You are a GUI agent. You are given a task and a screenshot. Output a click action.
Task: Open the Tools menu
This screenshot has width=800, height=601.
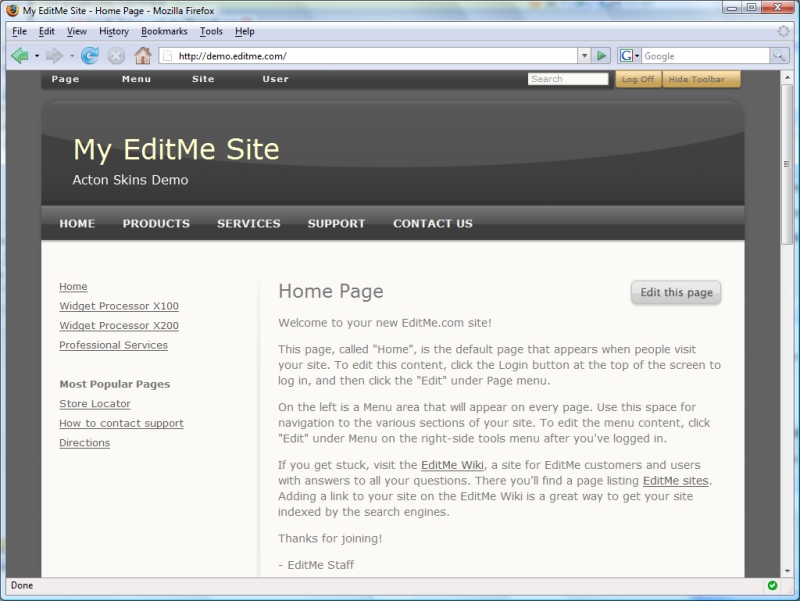(x=211, y=31)
